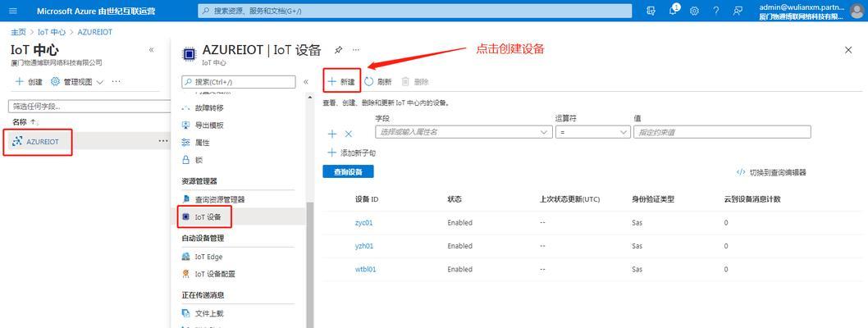
Task: Click AZUREIOT breadcrumb
Action: 94,32
